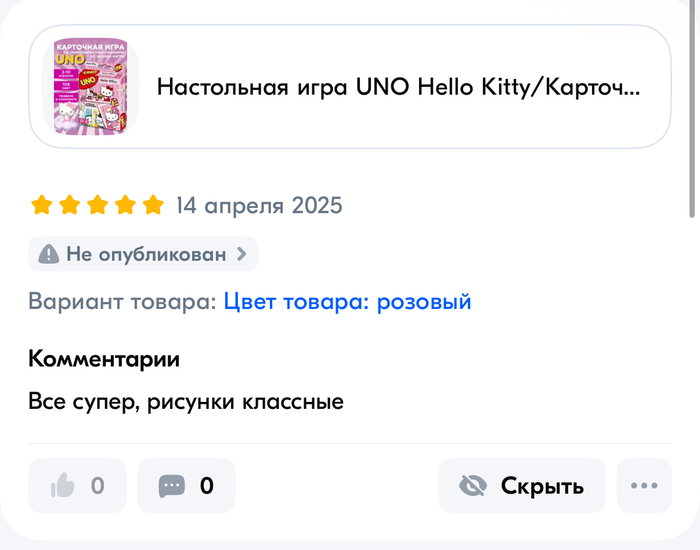Click the thumbs-up like icon
This screenshot has height=550, width=700.
click(x=63, y=486)
